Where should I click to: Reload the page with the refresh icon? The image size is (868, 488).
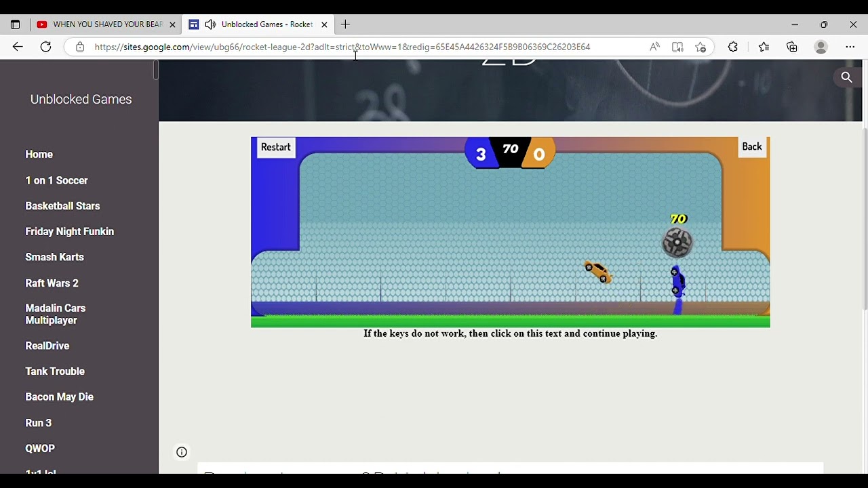(x=45, y=47)
